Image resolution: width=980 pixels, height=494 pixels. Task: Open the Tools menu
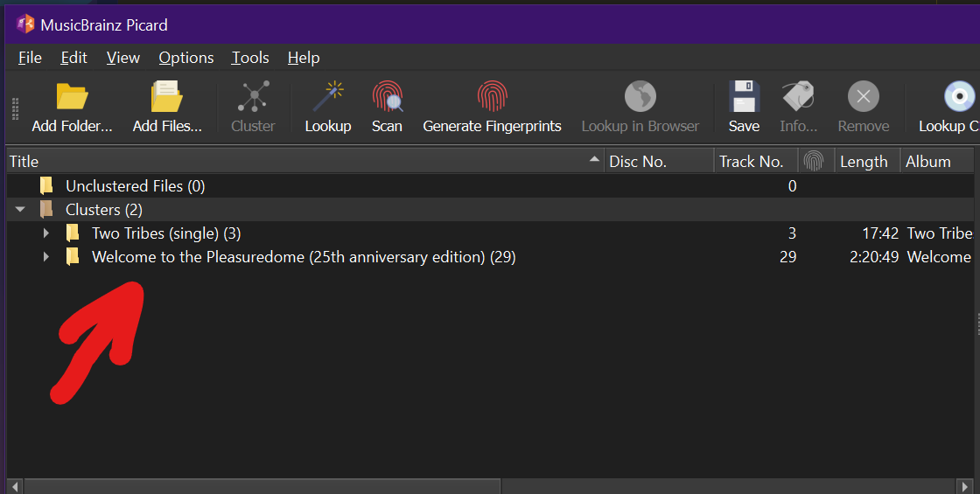coord(250,58)
